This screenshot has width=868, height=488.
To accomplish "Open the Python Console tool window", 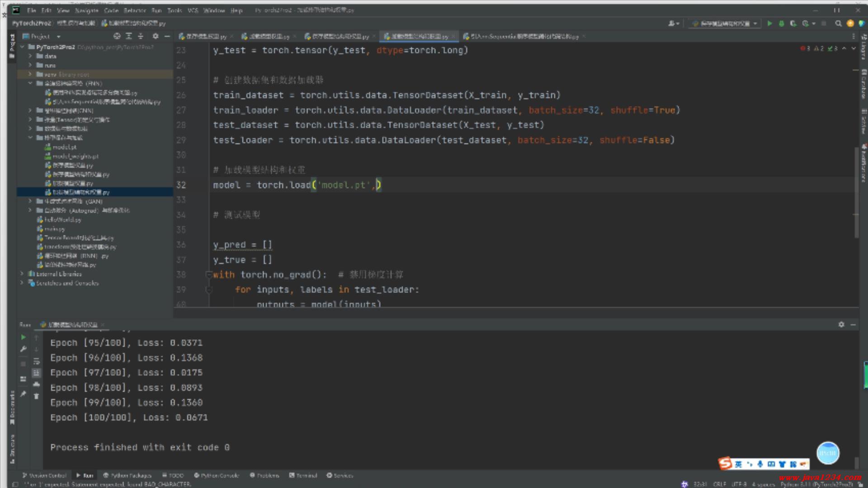I will click(x=216, y=475).
